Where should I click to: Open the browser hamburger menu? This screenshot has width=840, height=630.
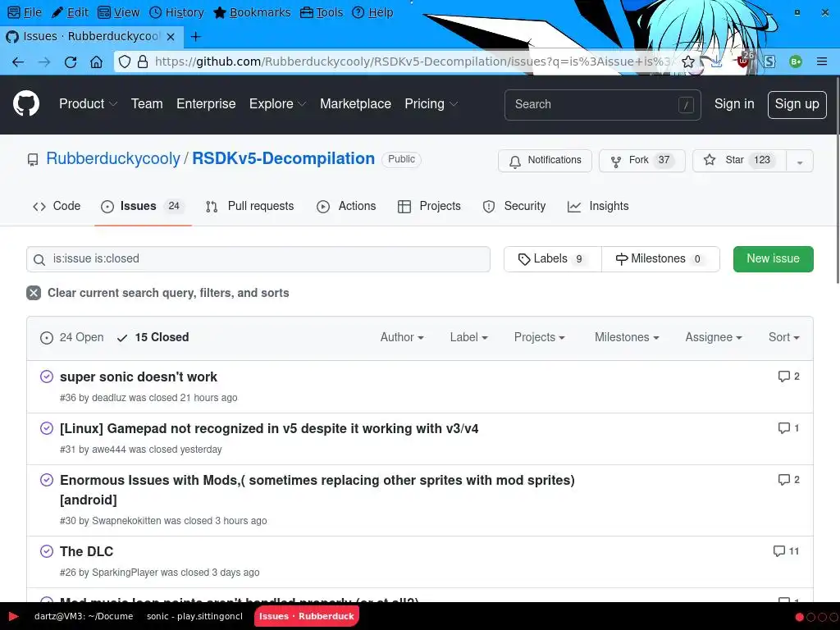click(822, 62)
